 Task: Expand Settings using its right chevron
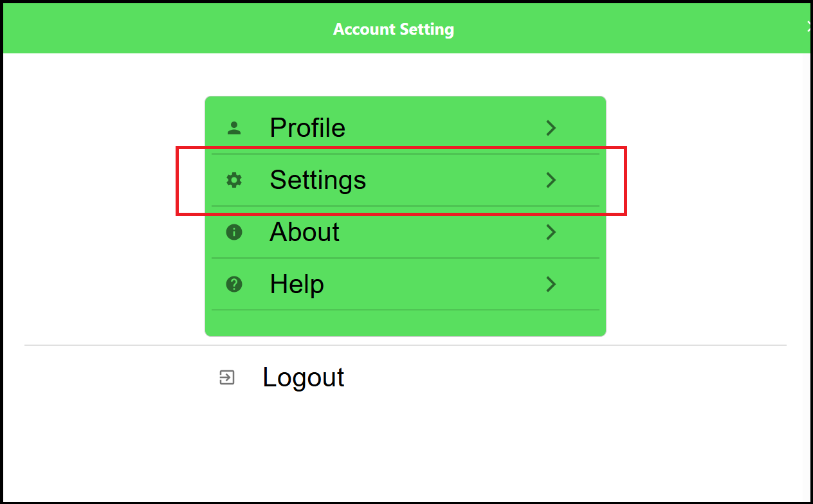pos(551,181)
